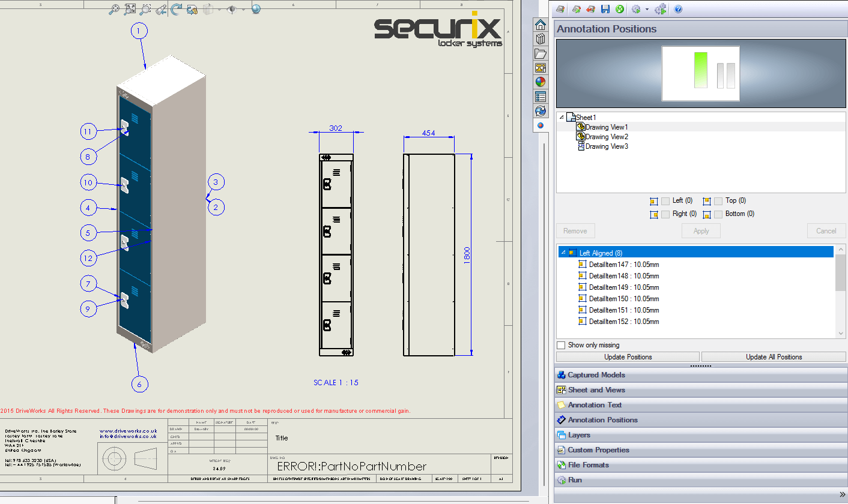This screenshot has height=504, width=848.
Task: Open the Home tab in side panel
Action: coord(541,25)
